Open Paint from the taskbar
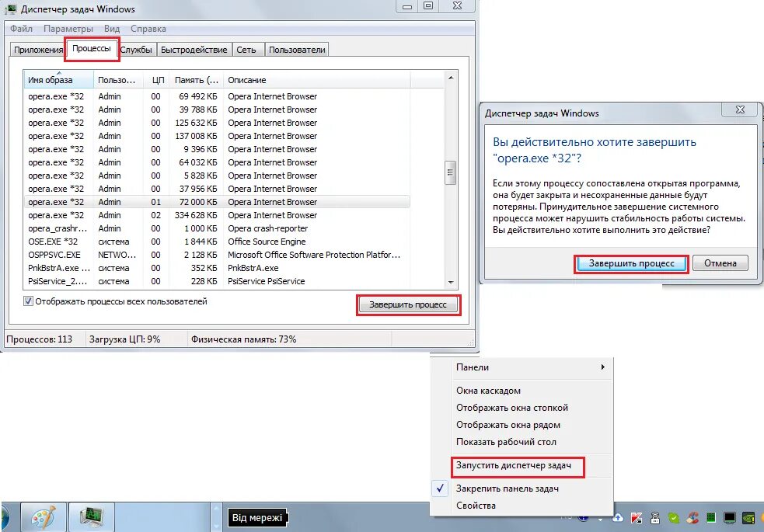Screen dimensions: 764x532 44,517
